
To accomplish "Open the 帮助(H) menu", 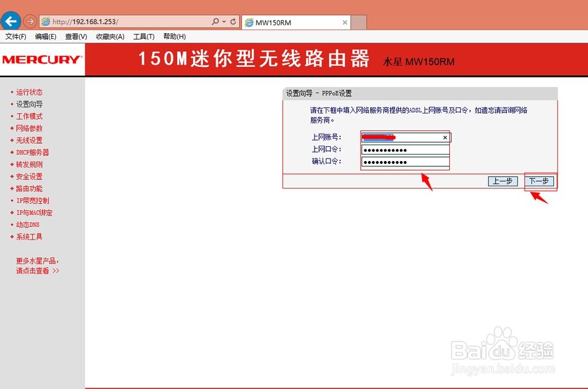I will click(175, 36).
